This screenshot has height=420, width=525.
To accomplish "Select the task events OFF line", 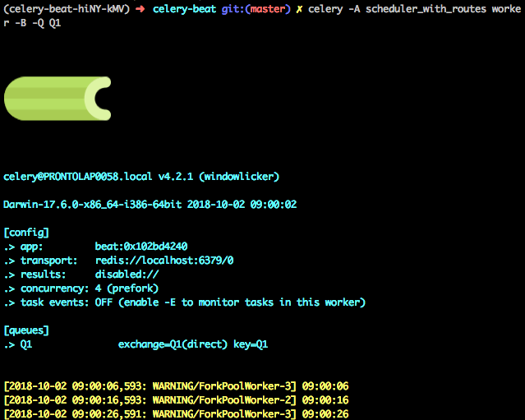I will tap(185, 302).
